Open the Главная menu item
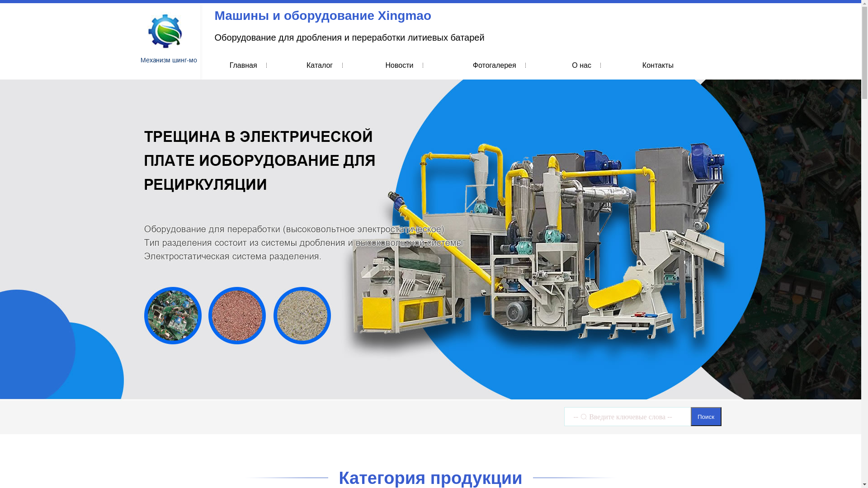868x488 pixels. point(243,66)
